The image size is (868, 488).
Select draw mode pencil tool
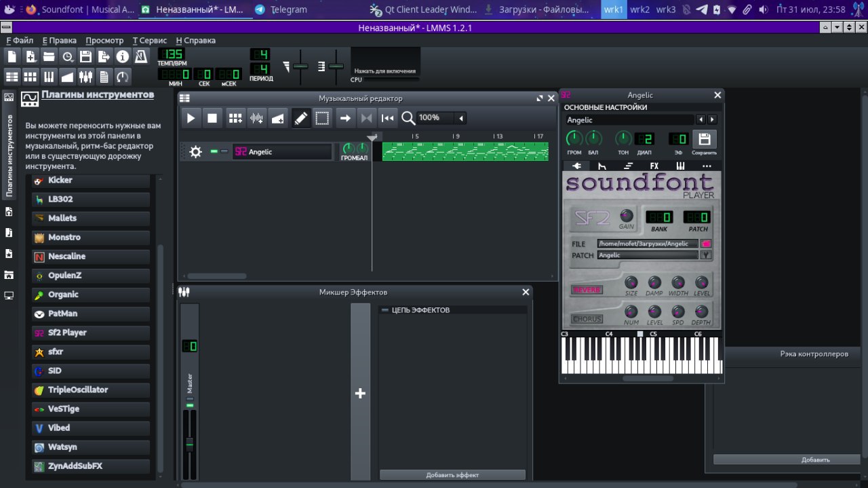pos(301,118)
